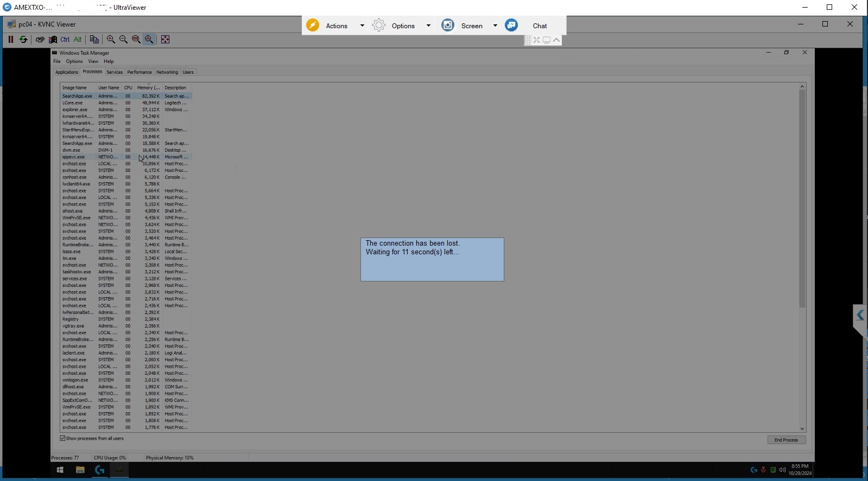This screenshot has height=481, width=868.
Task: Toggle the Alt key button in KVNC toolbar
Action: tap(78, 40)
